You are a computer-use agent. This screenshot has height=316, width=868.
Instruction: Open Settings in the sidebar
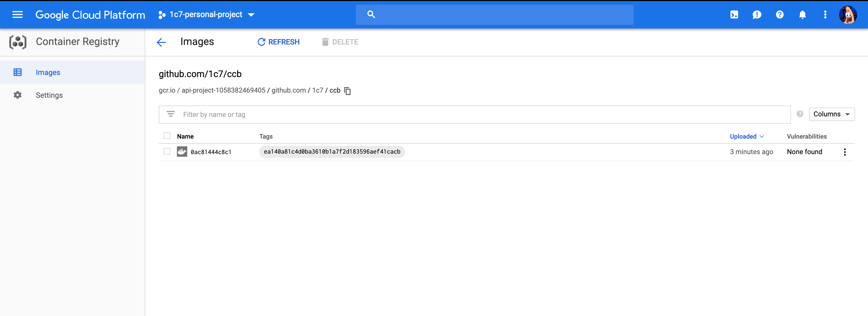point(49,95)
